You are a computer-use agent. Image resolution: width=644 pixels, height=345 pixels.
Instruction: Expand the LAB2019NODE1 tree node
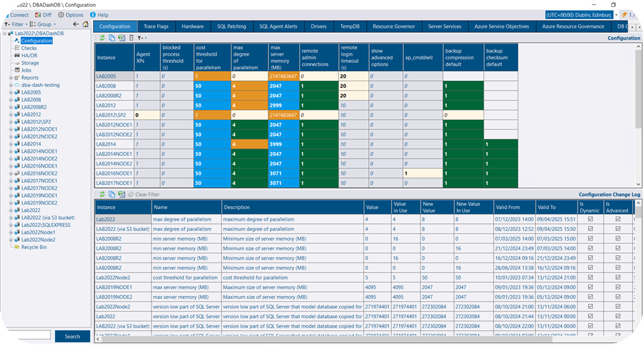(x=11, y=196)
